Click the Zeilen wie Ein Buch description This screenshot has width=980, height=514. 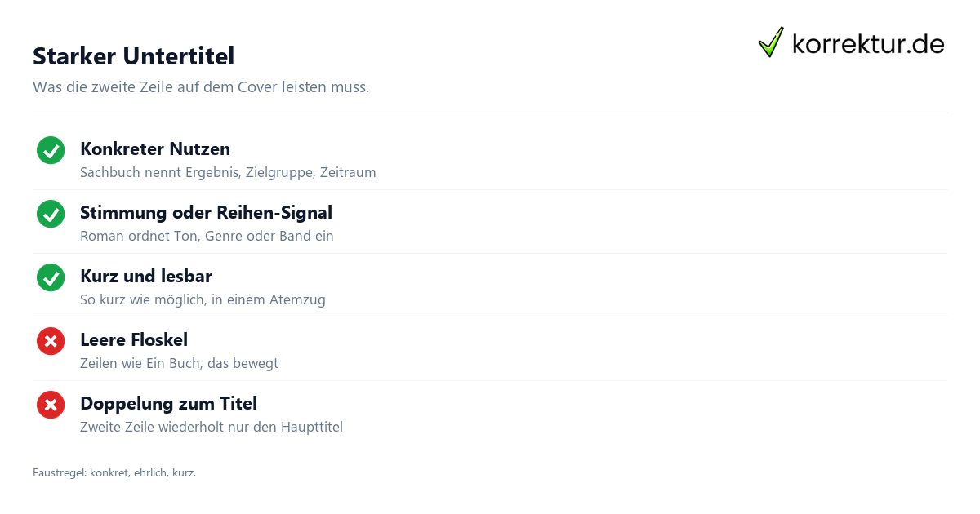tap(179, 364)
